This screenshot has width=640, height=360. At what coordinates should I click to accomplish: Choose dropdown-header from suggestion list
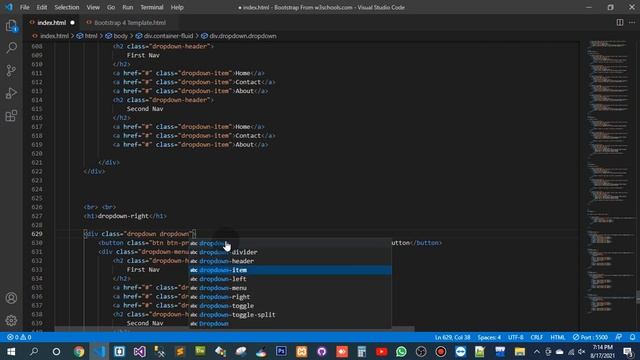[x=290, y=261]
